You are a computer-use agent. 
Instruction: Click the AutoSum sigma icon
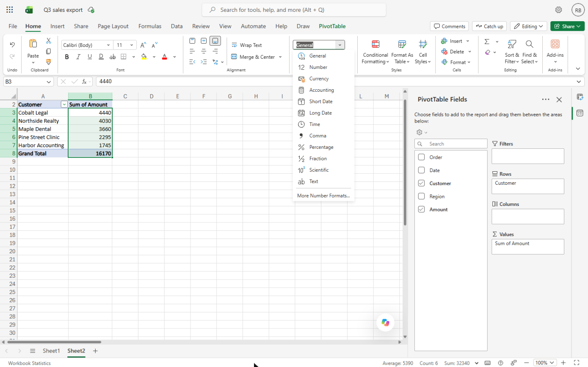pos(487,41)
